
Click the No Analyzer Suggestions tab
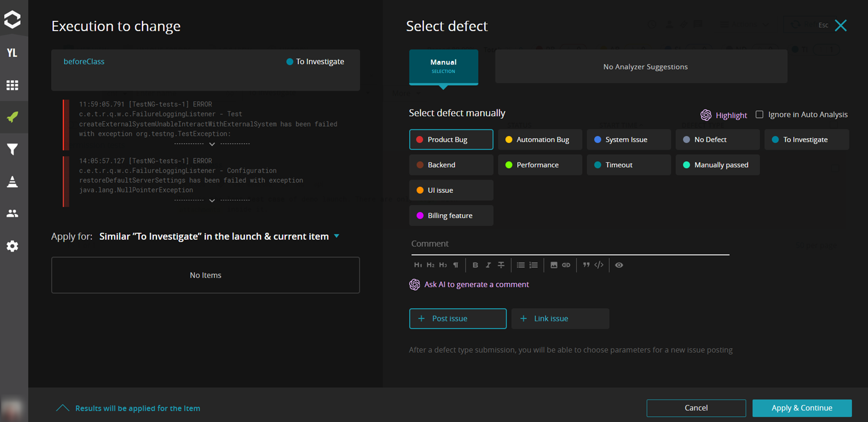[x=645, y=67]
